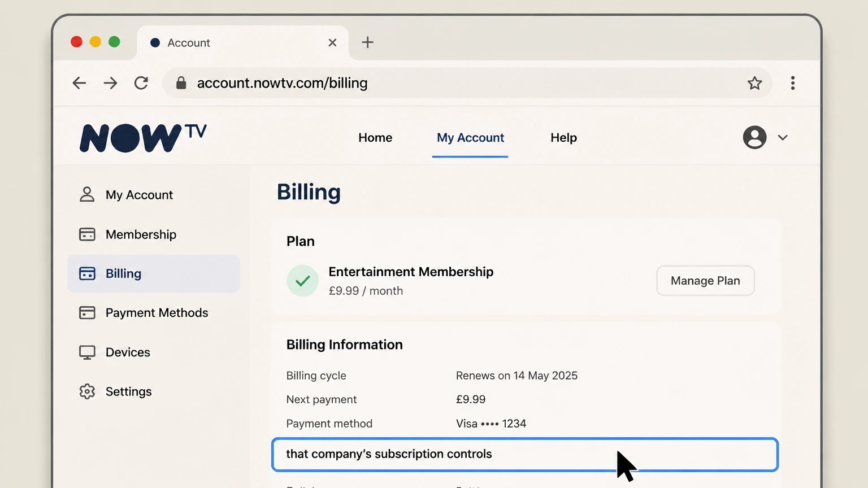The width and height of the screenshot is (868, 488).
Task: Open Help in the top navigation
Action: coord(563,138)
